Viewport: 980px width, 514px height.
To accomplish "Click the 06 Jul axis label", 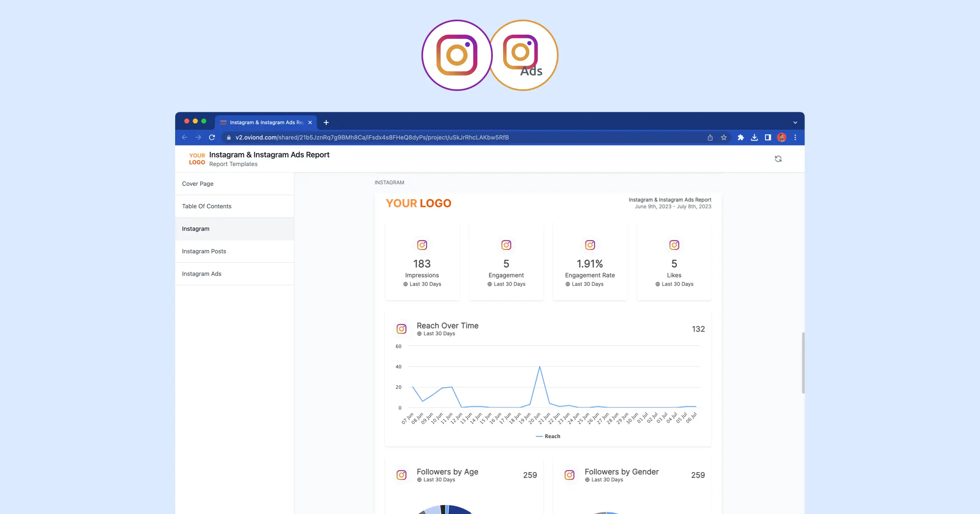I will pyautogui.click(x=691, y=418).
